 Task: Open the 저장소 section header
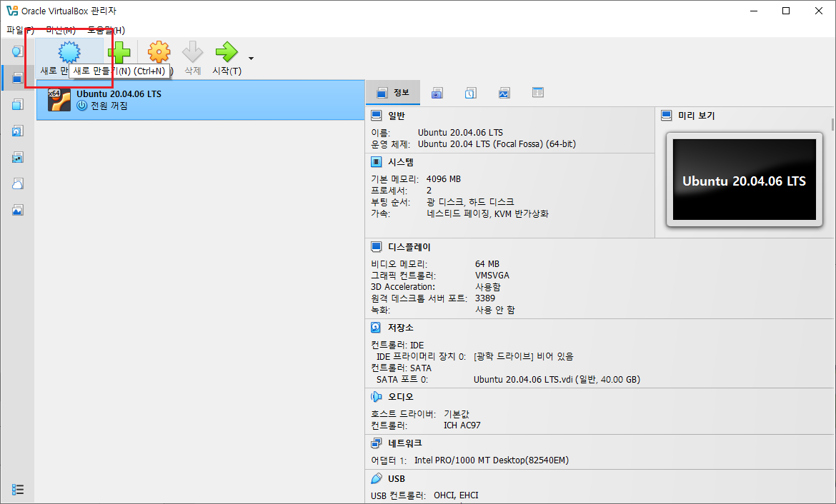(400, 328)
